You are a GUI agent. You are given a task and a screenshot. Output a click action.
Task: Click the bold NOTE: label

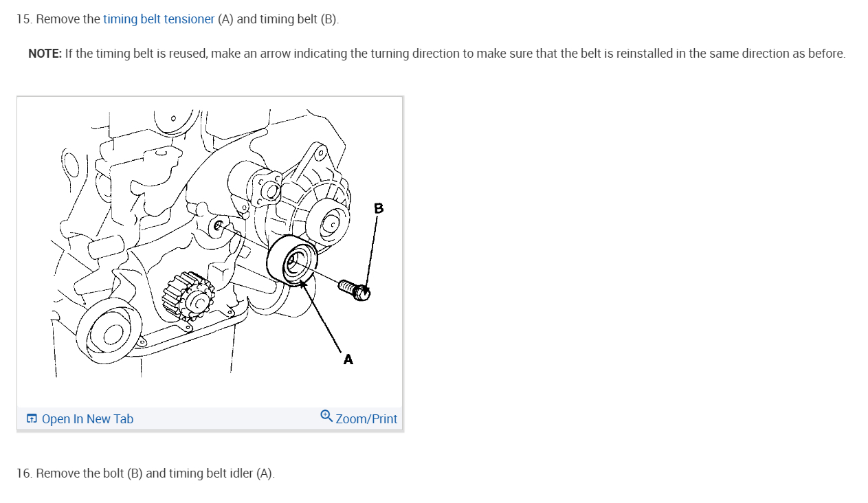[45, 54]
